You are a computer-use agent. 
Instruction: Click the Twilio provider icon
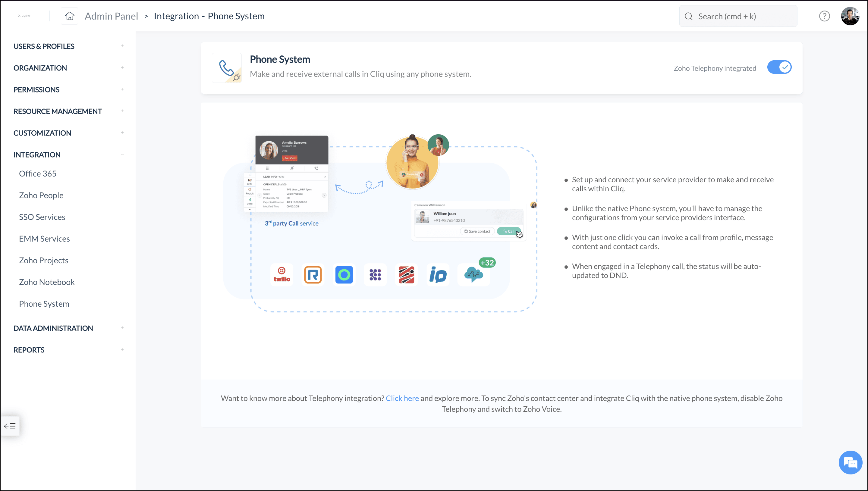[x=282, y=275]
